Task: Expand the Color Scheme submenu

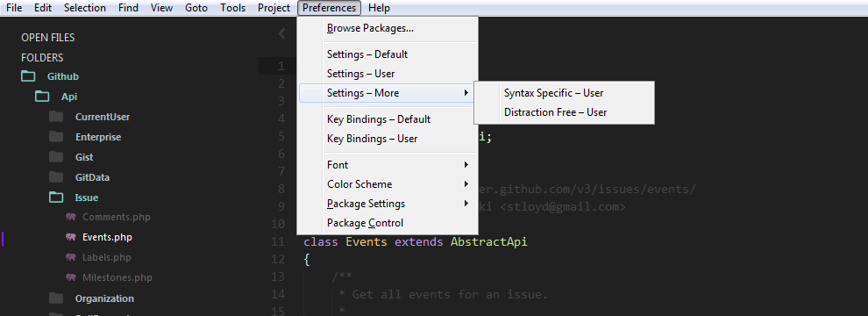Action: 388,184
